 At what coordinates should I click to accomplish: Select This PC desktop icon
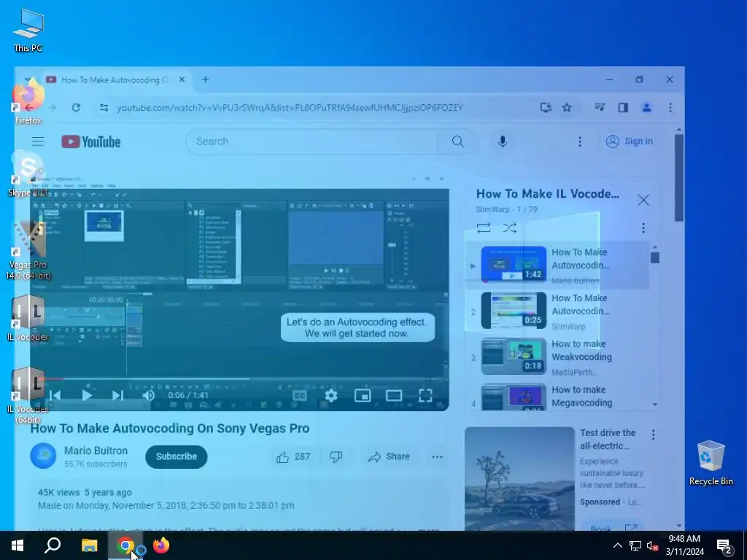click(28, 29)
